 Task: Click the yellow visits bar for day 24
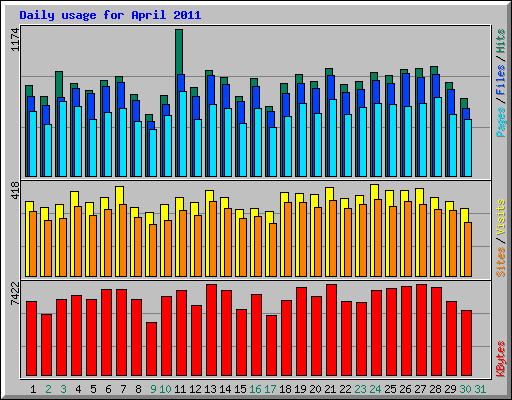coord(375,192)
